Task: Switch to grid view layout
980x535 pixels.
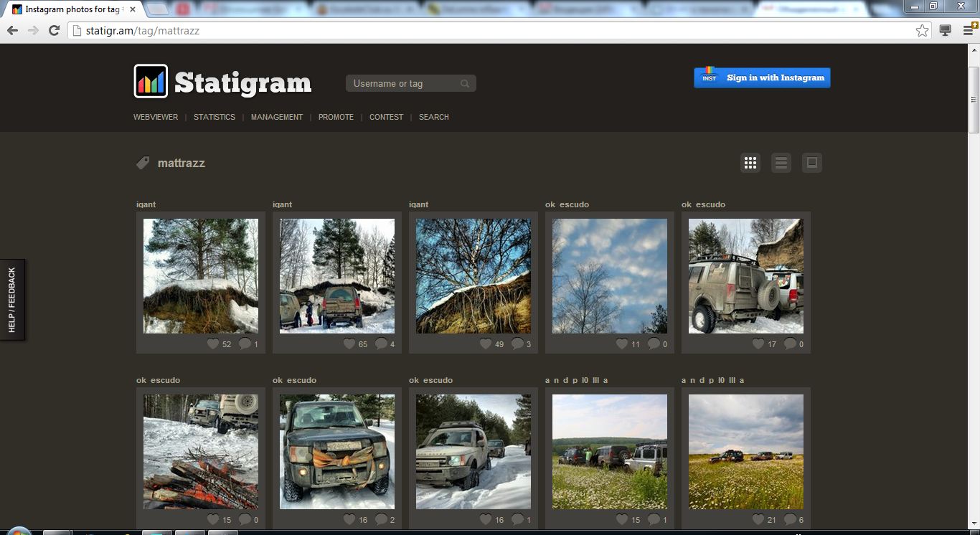Action: [750, 163]
